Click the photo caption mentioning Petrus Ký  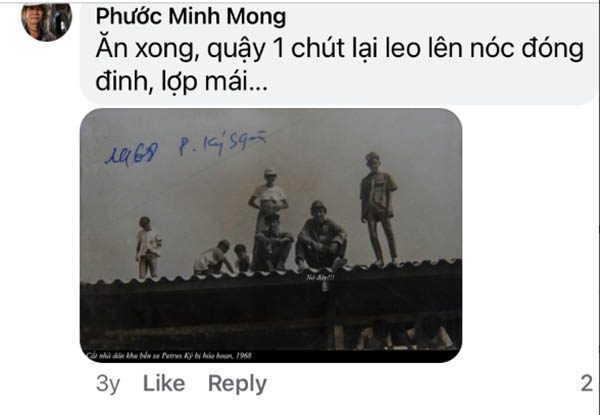pyautogui.click(x=169, y=355)
